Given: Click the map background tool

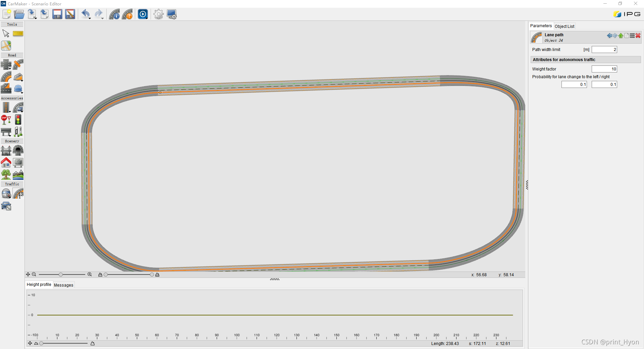Looking at the screenshot, I should (x=6, y=46).
